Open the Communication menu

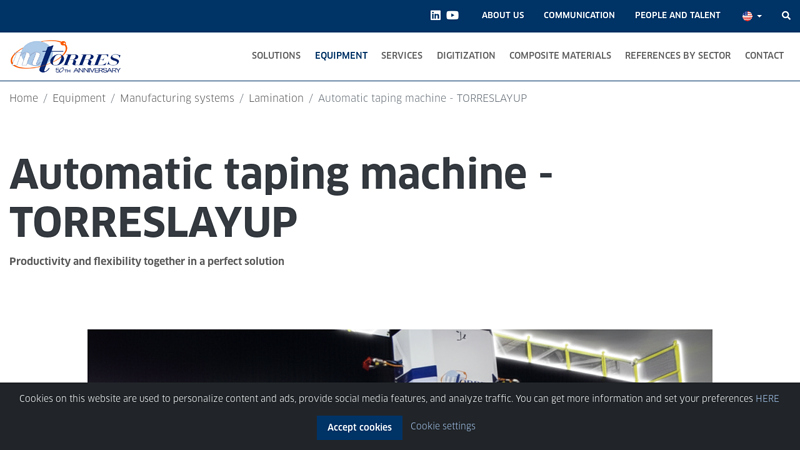click(x=579, y=15)
